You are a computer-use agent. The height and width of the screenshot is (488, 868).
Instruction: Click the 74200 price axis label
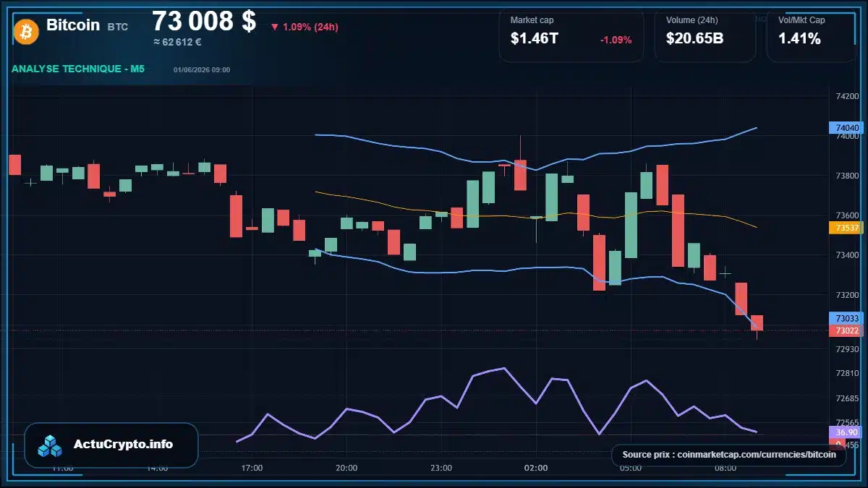tap(847, 96)
